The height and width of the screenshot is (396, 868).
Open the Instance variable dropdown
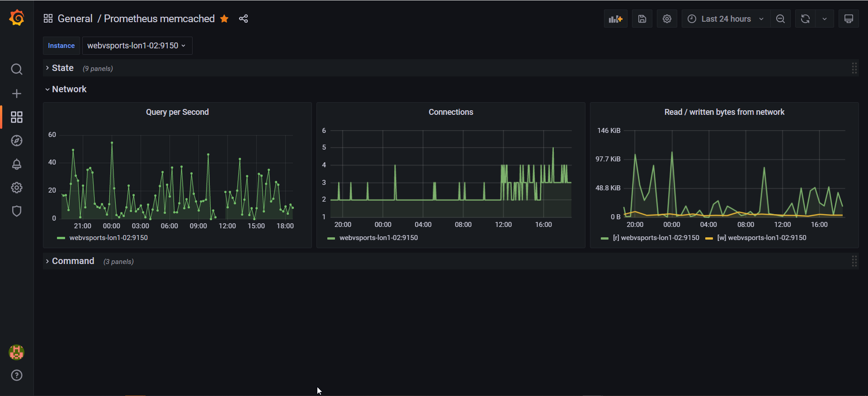coord(137,46)
